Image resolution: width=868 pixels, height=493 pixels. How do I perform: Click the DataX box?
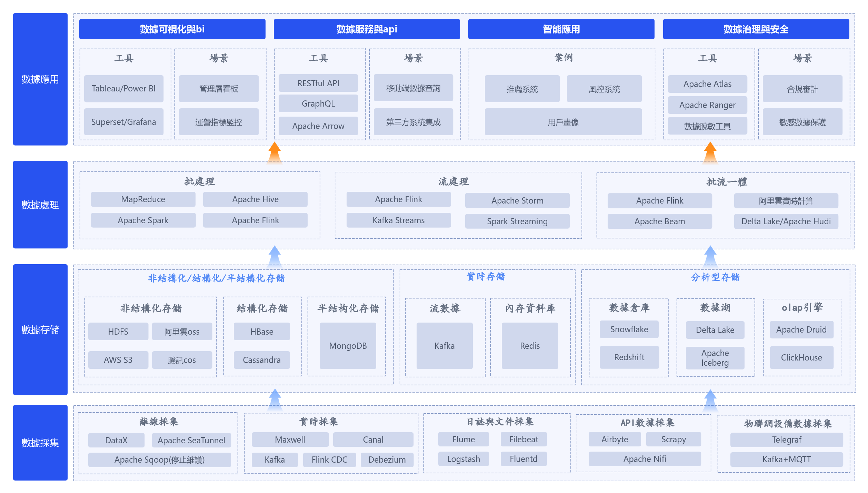[x=116, y=440]
